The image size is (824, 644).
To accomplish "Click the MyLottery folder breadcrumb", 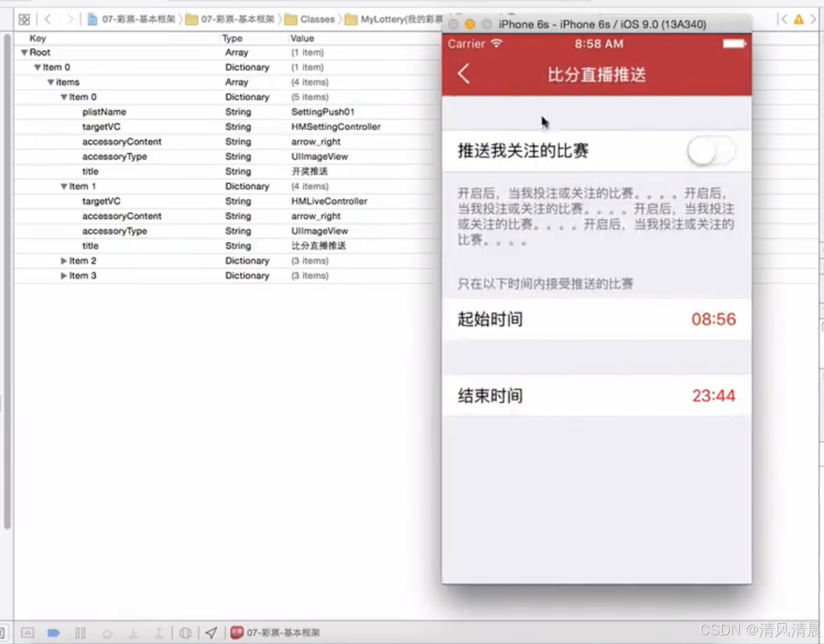I will point(394,19).
